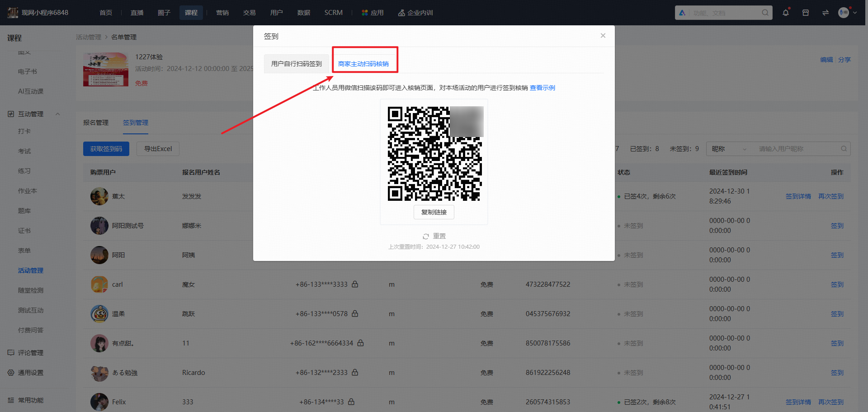The height and width of the screenshot is (412, 868).
Task: Select 考试 in the sidebar
Action: [24, 151]
